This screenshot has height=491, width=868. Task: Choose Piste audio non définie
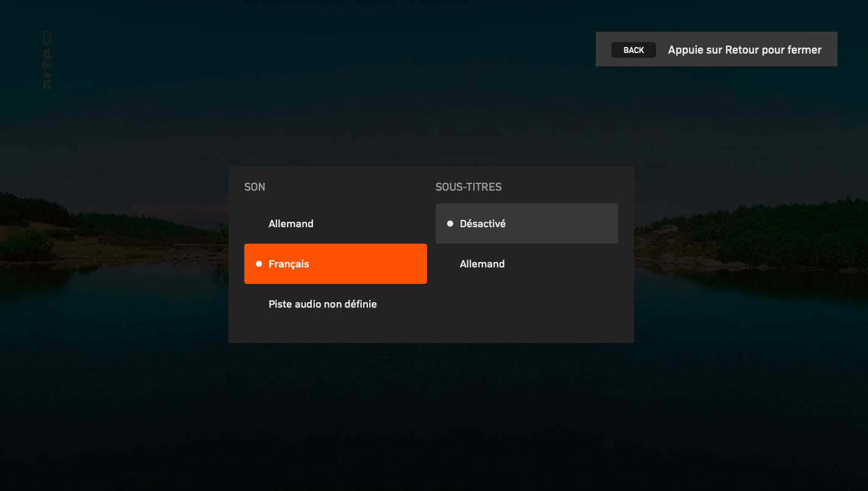(x=335, y=304)
